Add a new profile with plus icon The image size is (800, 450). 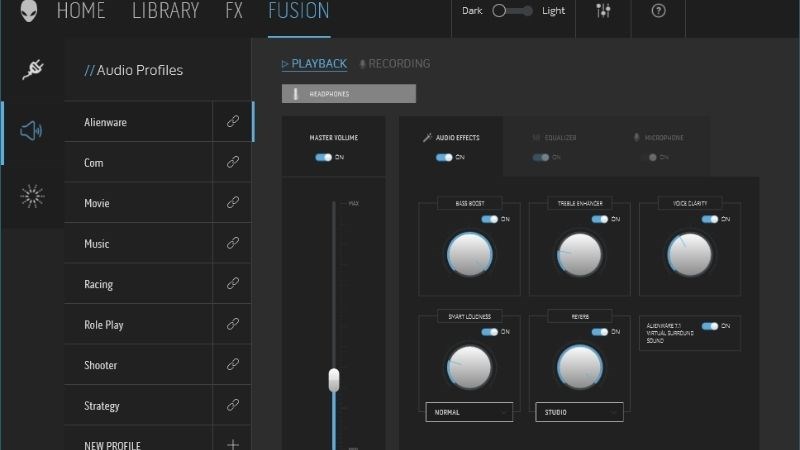point(233,444)
